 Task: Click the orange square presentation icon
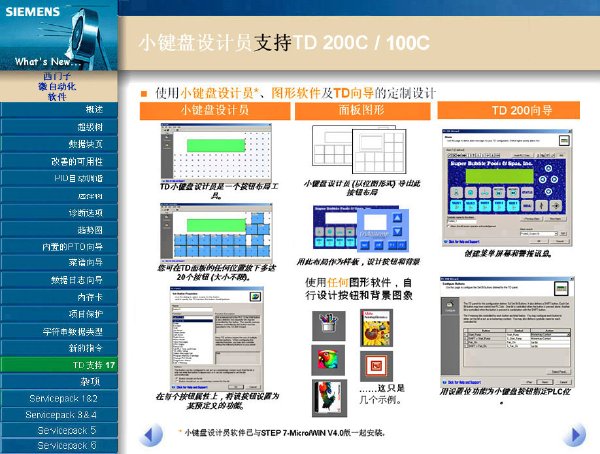(x=377, y=366)
